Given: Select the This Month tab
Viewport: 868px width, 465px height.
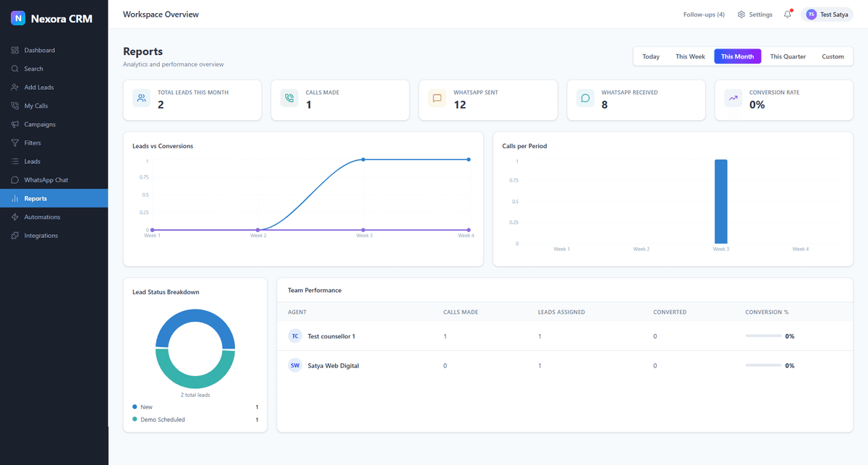Looking at the screenshot, I should [x=737, y=56].
